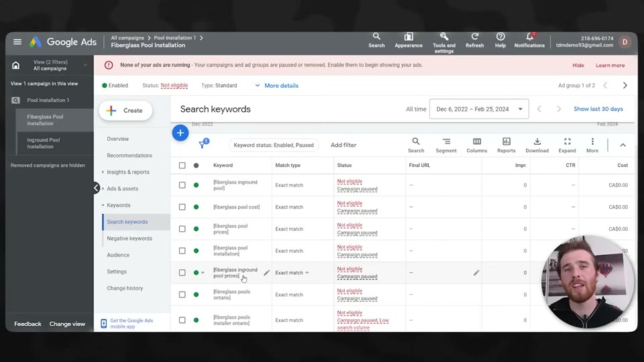644x362 pixels.
Task: Edit the fiberglass inground pool prices keyword
Action: (x=266, y=273)
